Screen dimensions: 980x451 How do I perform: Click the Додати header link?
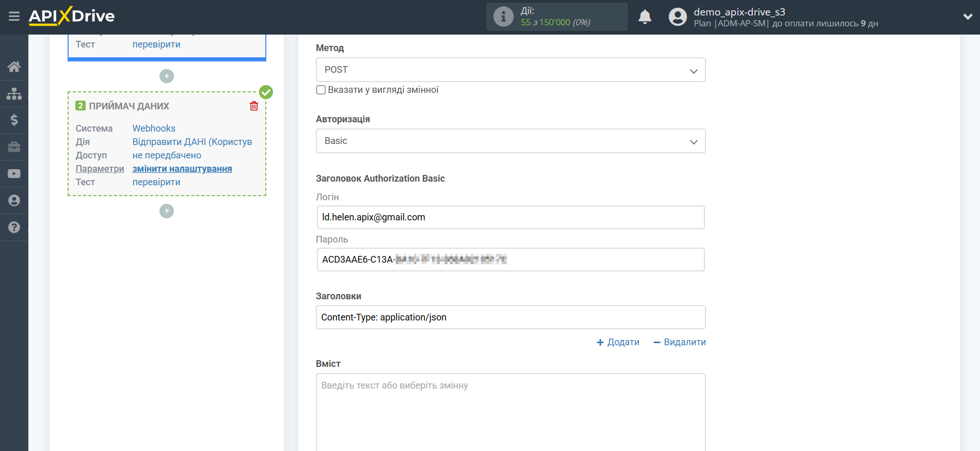[x=618, y=342]
